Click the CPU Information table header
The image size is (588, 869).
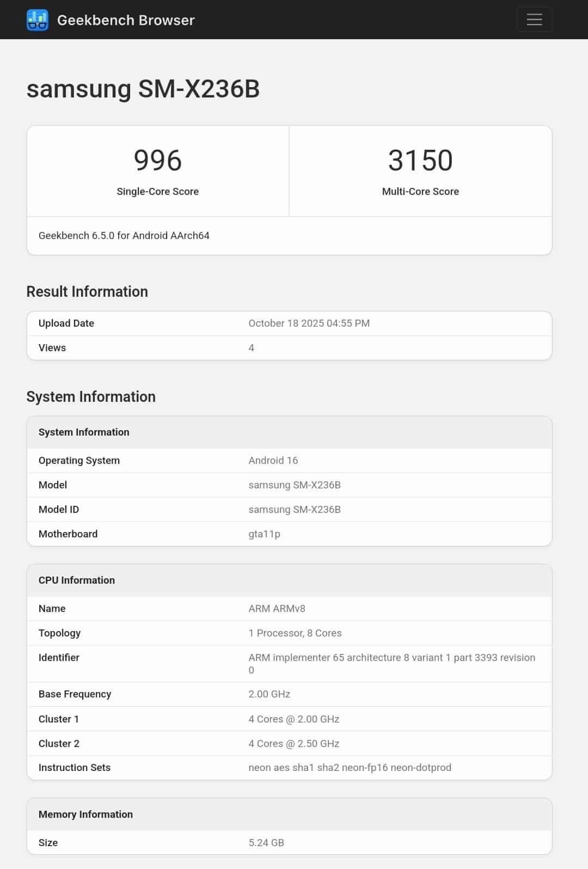(x=77, y=580)
